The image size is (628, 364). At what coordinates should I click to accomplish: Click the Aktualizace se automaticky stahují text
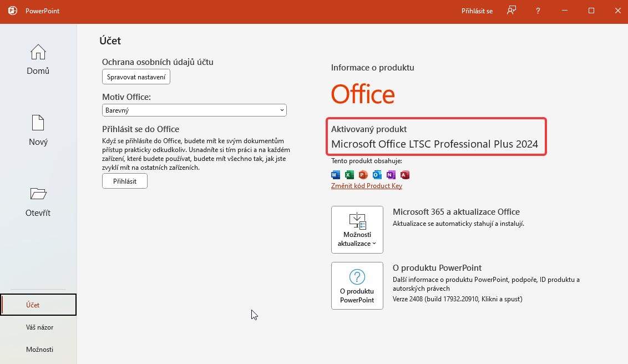[x=458, y=224]
